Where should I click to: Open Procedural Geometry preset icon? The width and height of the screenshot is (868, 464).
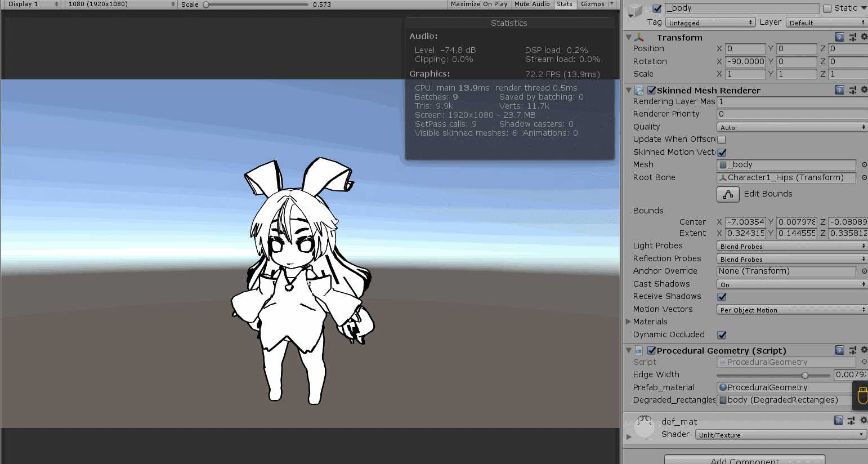(852, 350)
